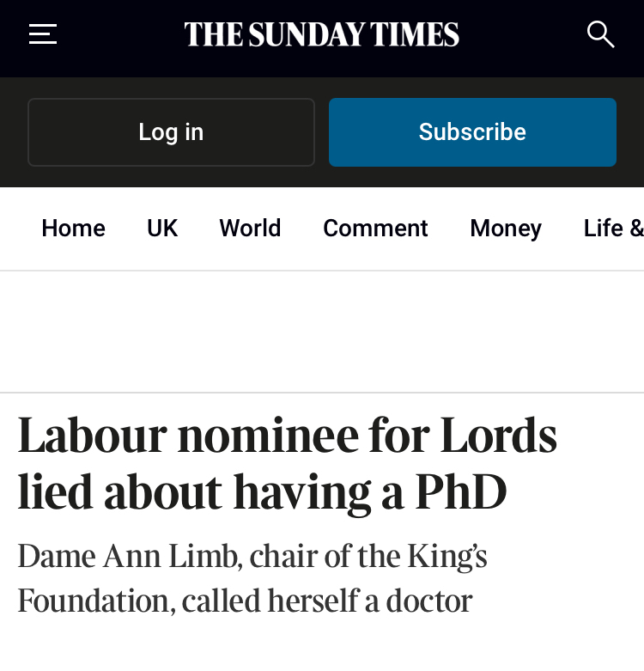Click the word PhD in the headline
This screenshot has height=671, width=644.
pyautogui.click(x=461, y=491)
